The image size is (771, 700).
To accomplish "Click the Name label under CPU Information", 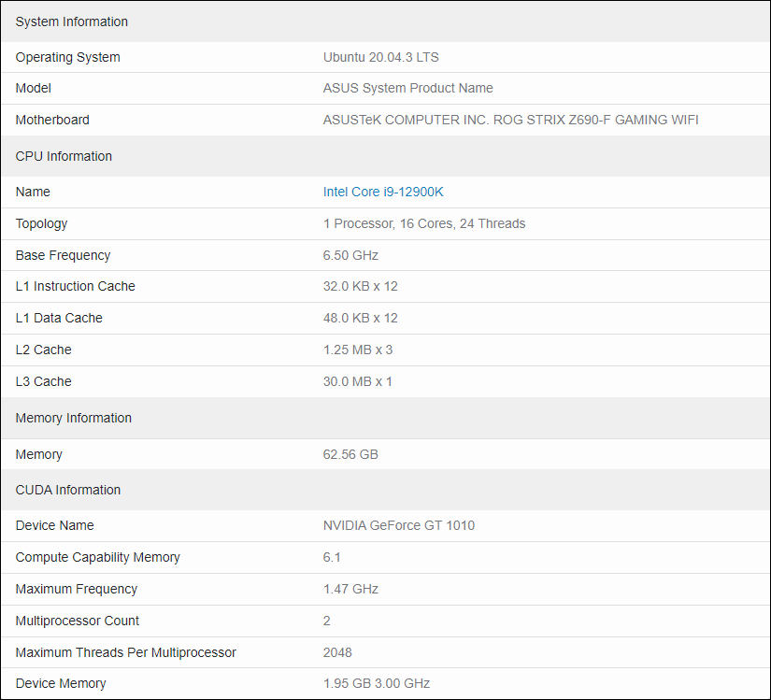I will point(33,192).
